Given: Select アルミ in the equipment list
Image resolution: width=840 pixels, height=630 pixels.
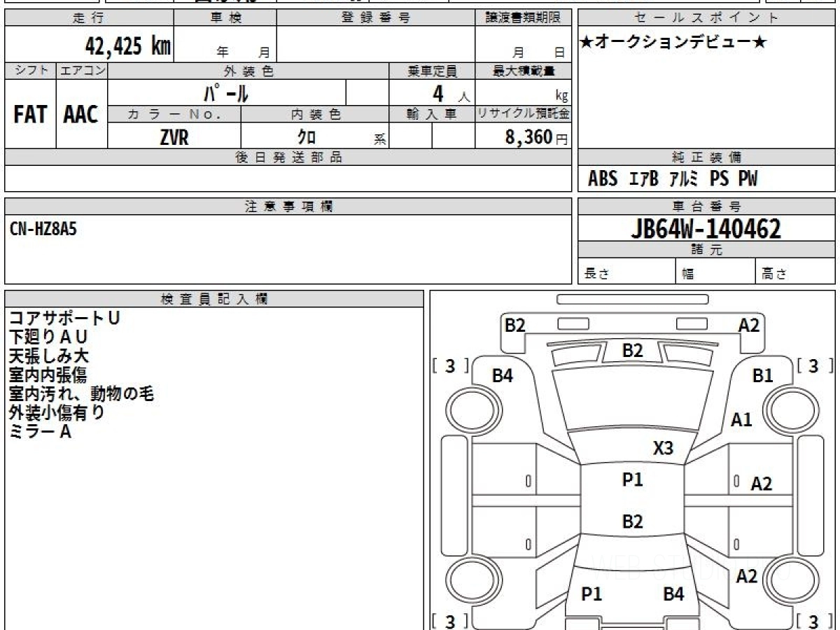Looking at the screenshot, I should click(684, 179).
